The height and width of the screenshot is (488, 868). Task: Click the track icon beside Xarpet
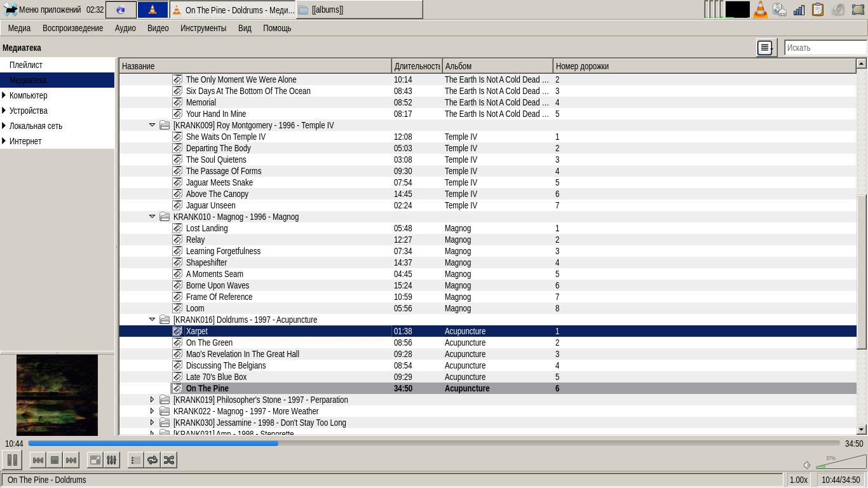177,331
